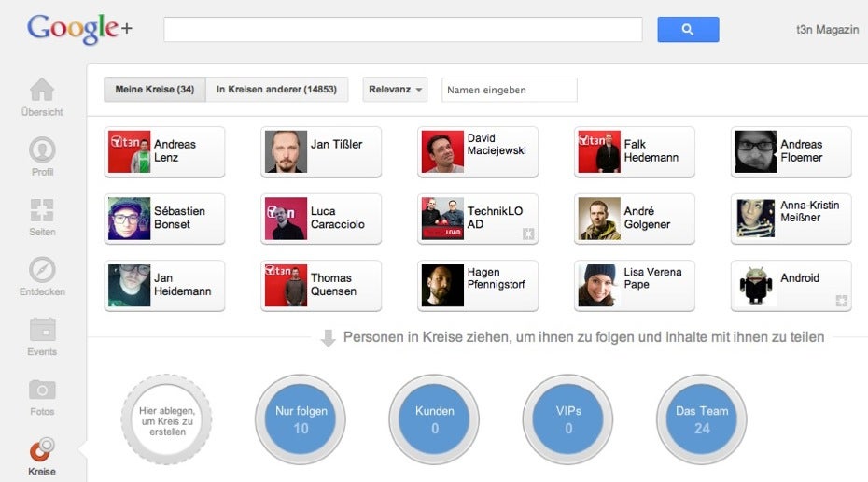Select Jan Tißler avatar thumbnail

pyautogui.click(x=286, y=152)
